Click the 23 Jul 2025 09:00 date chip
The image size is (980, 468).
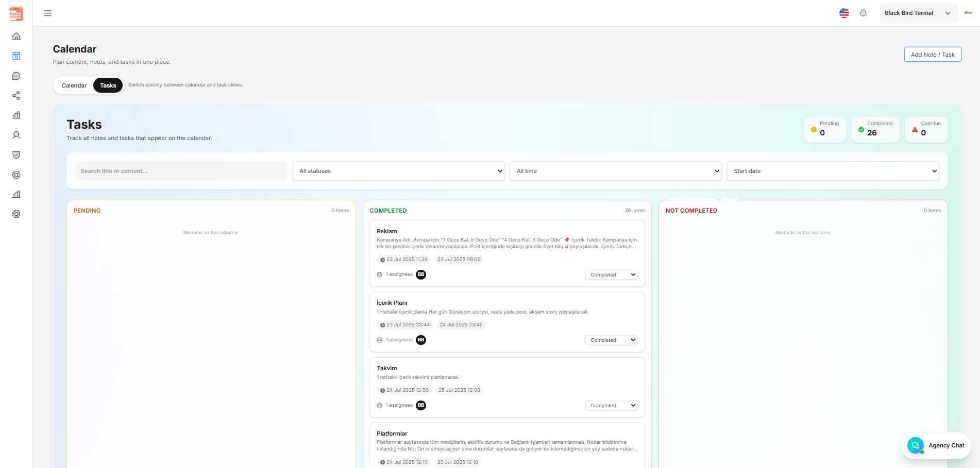coord(459,259)
